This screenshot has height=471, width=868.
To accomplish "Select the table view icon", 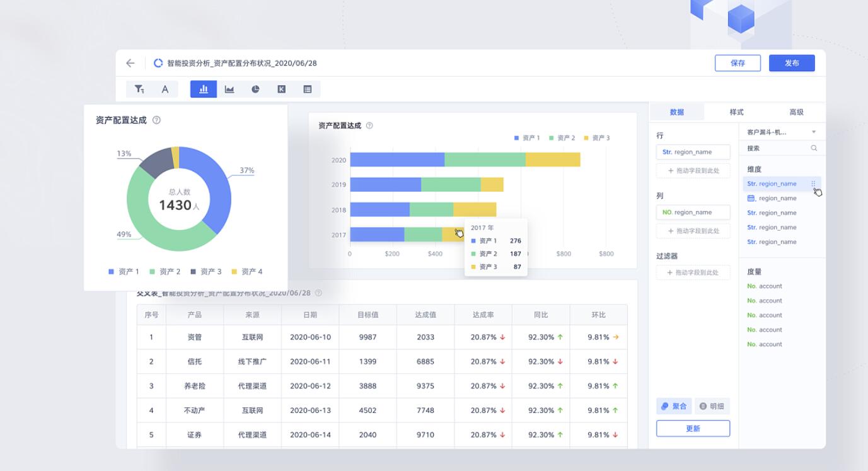I will tap(308, 90).
